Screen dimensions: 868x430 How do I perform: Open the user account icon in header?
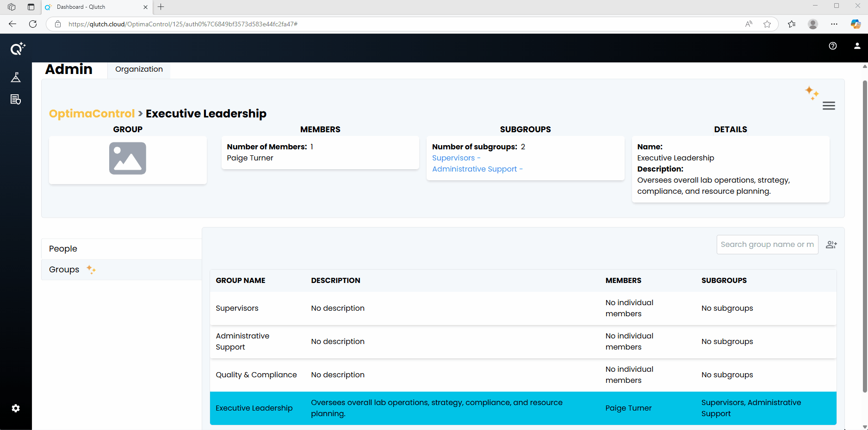pyautogui.click(x=857, y=46)
